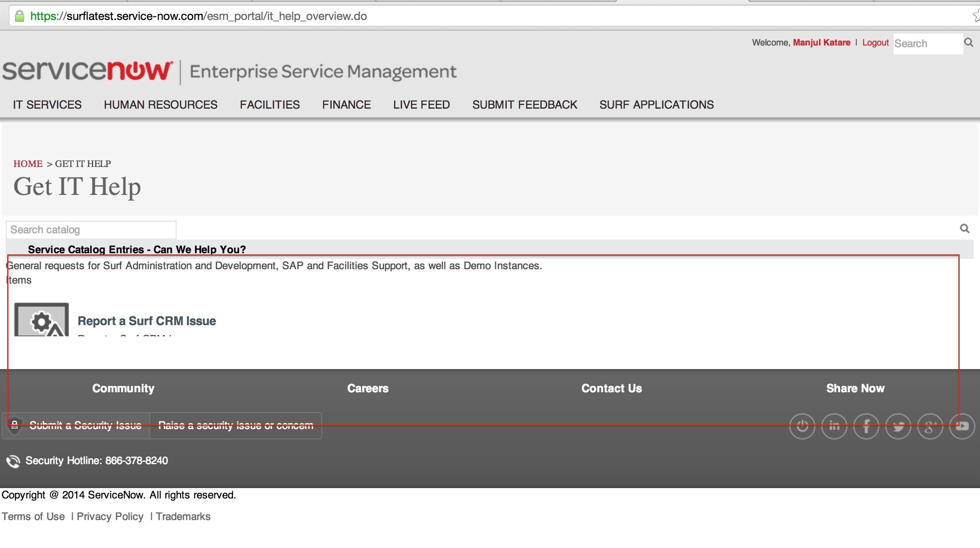Screen dimensions: 980x548
Task: Share via the Facebook icon
Action: pyautogui.click(x=866, y=426)
